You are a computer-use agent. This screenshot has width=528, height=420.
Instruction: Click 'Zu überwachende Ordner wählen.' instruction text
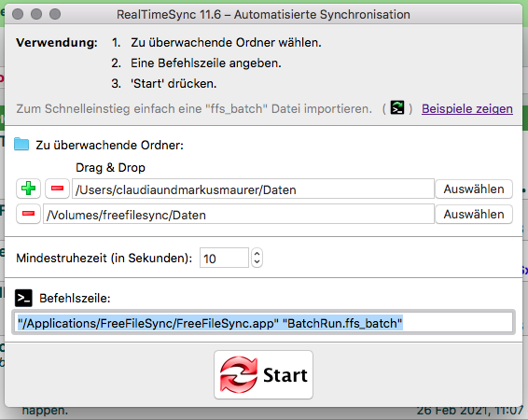(226, 43)
